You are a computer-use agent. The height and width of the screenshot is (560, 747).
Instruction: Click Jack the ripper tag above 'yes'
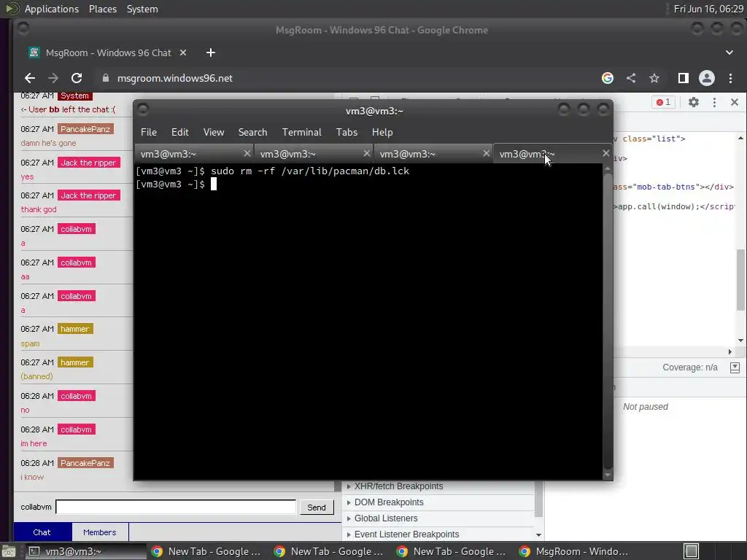[x=88, y=163]
